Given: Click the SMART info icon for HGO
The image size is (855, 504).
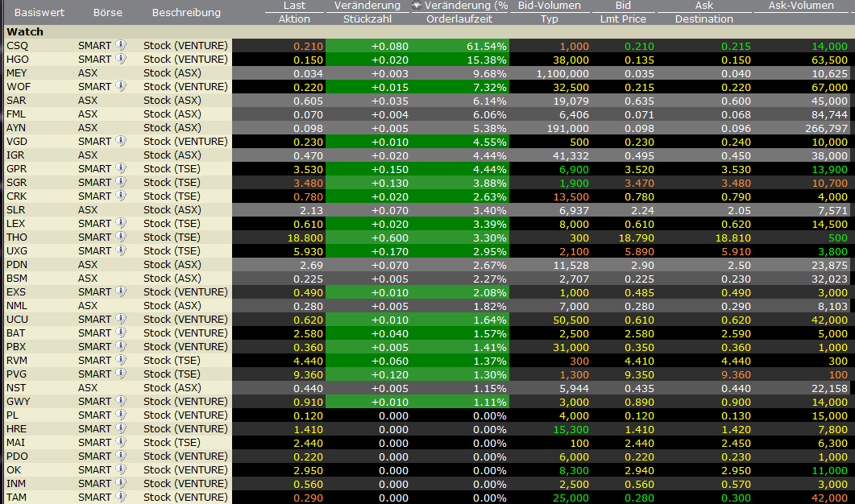Looking at the screenshot, I should click(x=121, y=60).
